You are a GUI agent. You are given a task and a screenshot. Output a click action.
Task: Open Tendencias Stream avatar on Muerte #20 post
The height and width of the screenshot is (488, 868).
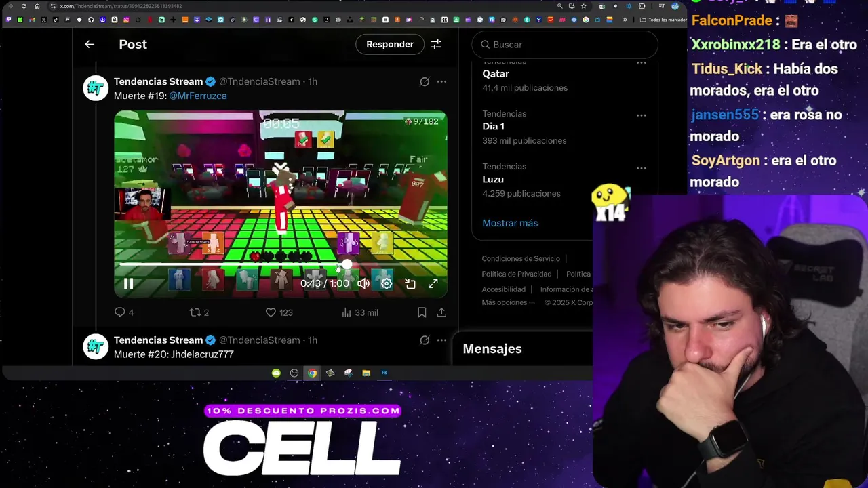(x=96, y=346)
